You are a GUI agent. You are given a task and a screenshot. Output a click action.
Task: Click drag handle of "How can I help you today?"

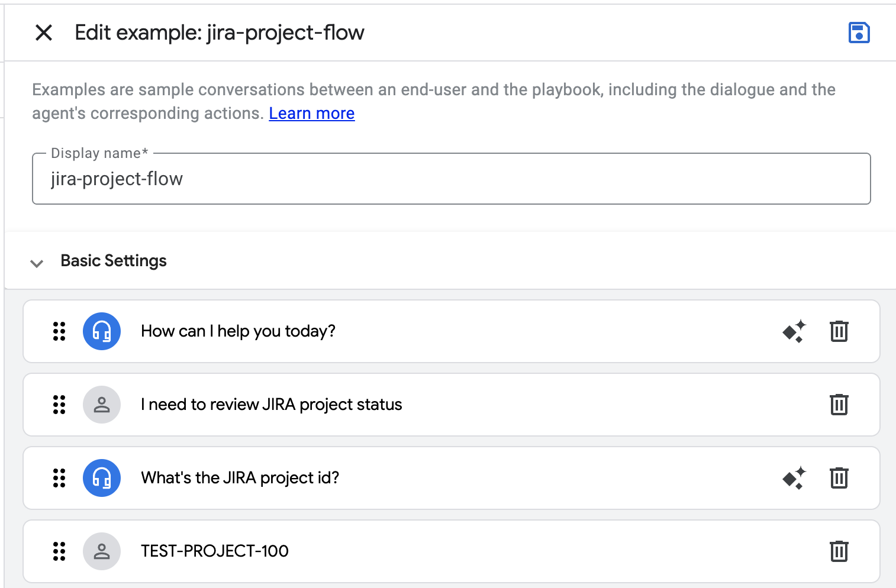click(59, 331)
